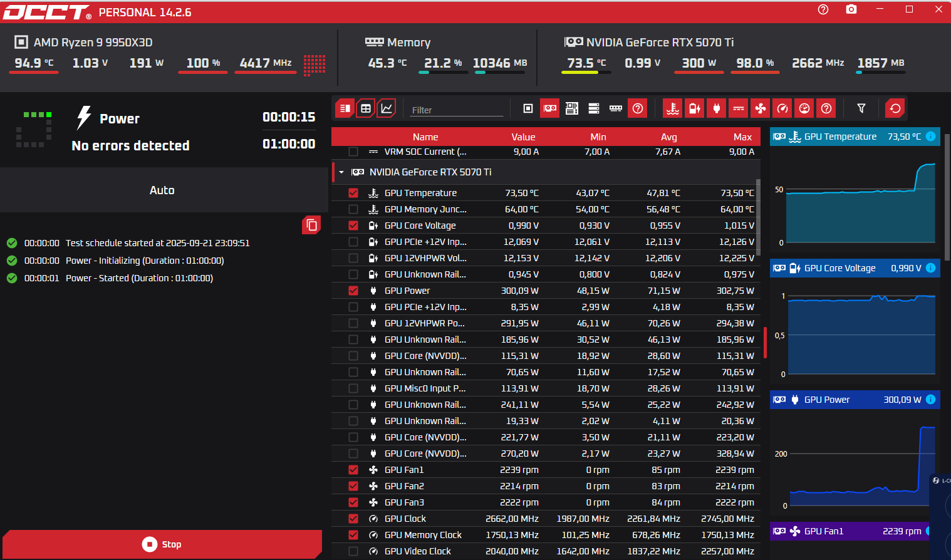The image size is (951, 560).
Task: Uncheck the GPU Fan2 checkbox
Action: coord(353,486)
